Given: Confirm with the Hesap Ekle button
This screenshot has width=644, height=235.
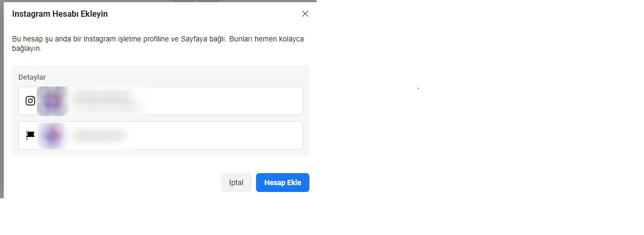Looking at the screenshot, I should click(x=283, y=183).
